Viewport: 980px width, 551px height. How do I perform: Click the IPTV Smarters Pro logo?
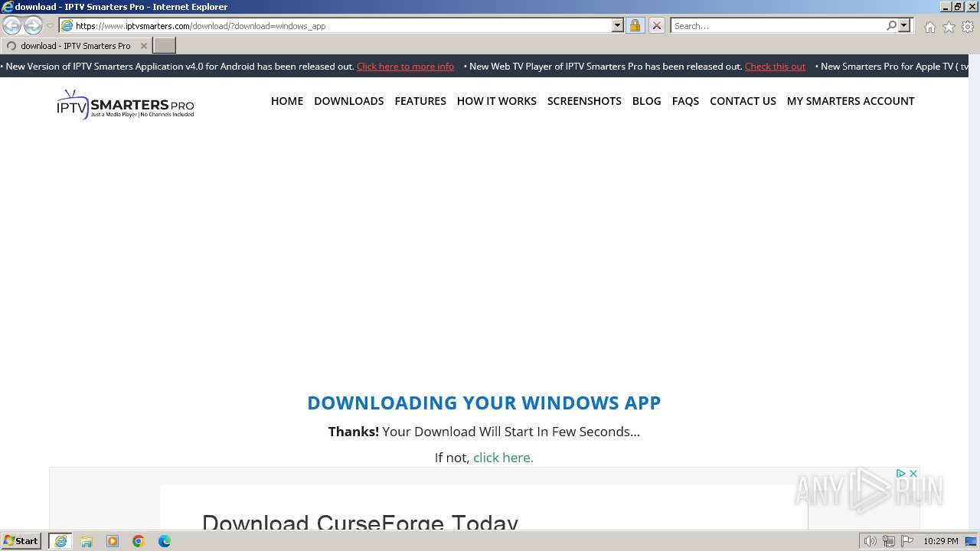coord(126,104)
